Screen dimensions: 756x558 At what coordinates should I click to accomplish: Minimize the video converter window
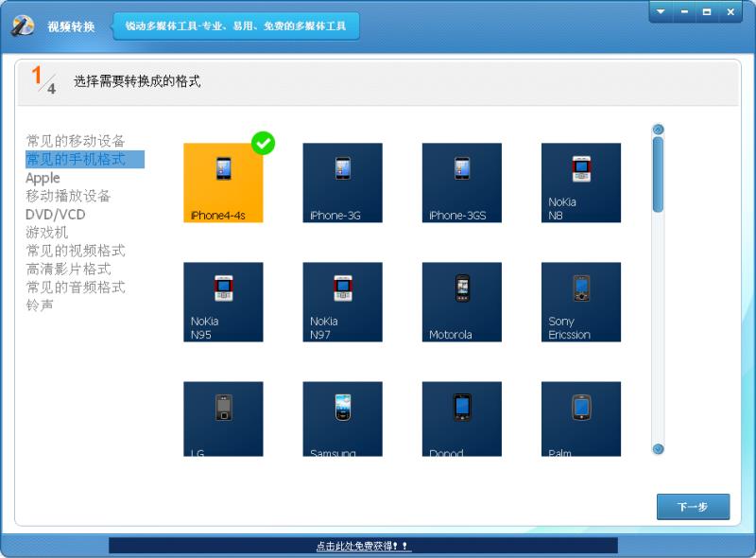(x=684, y=11)
